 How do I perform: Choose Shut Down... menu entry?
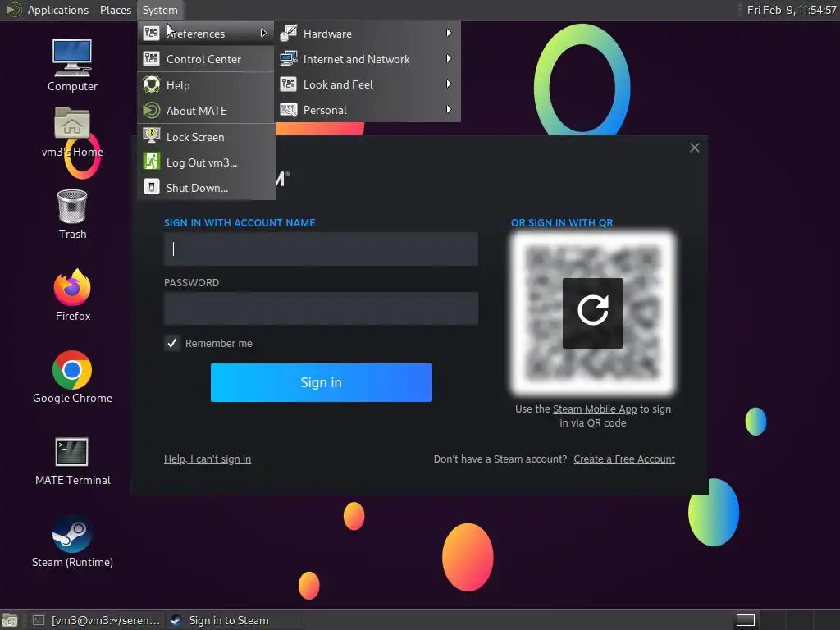click(206, 188)
